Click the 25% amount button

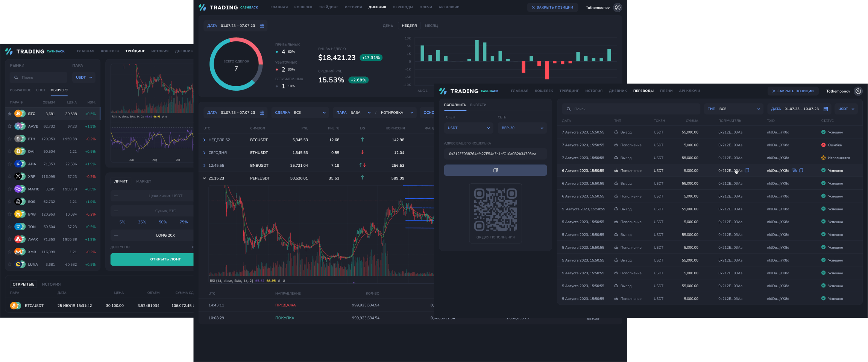pyautogui.click(x=142, y=222)
